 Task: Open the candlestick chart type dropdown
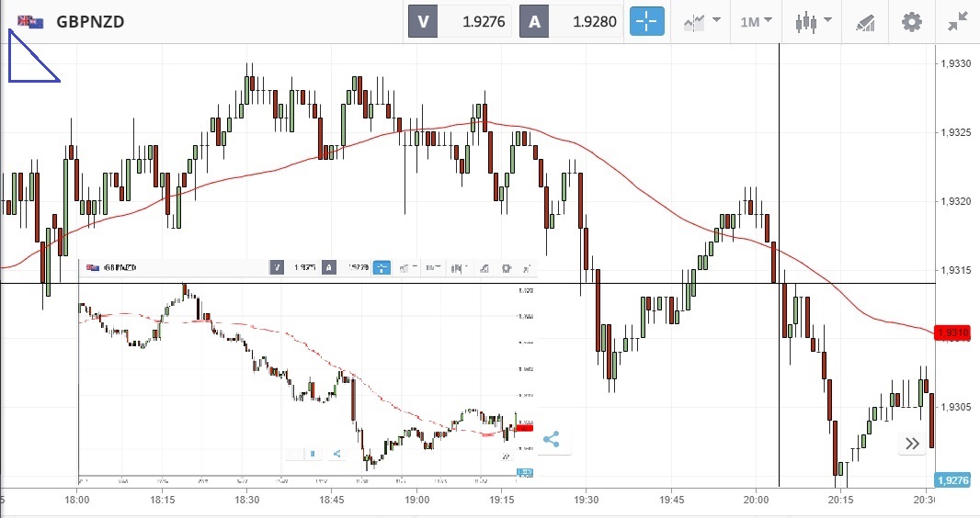click(x=814, y=21)
